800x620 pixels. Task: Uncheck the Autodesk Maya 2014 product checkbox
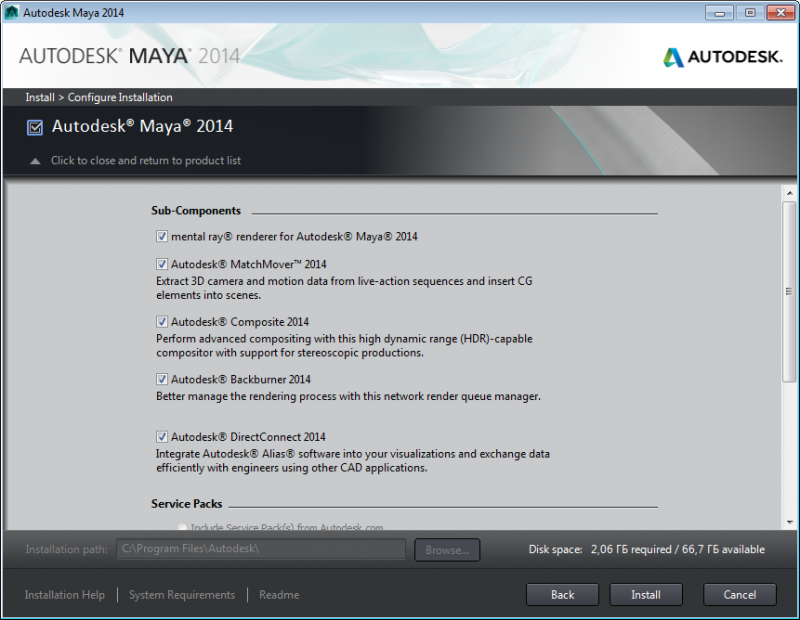tap(35, 127)
